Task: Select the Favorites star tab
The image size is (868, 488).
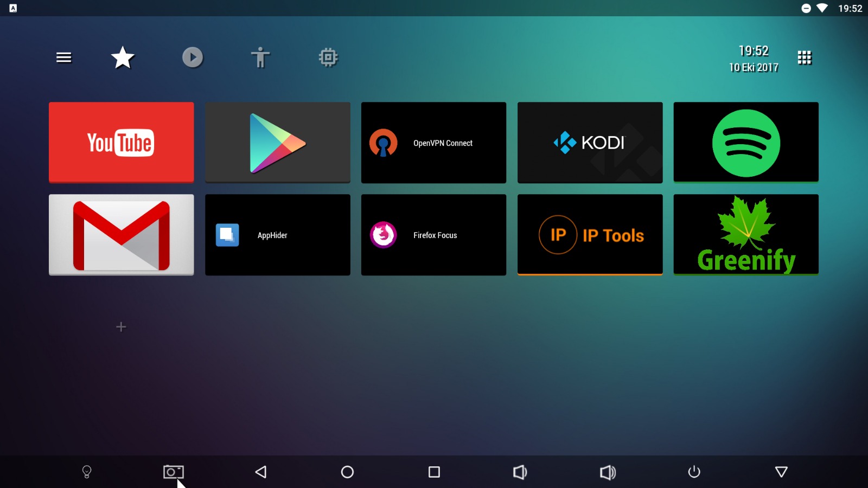Action: tap(123, 57)
